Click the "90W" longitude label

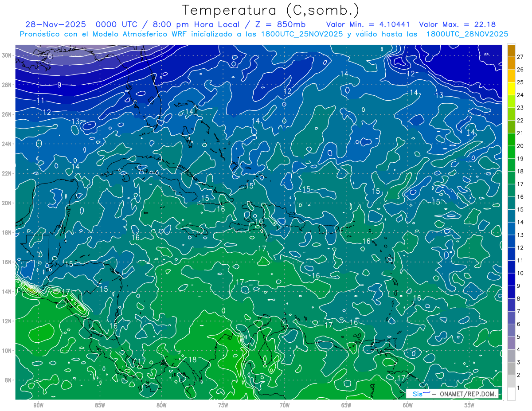(38, 406)
